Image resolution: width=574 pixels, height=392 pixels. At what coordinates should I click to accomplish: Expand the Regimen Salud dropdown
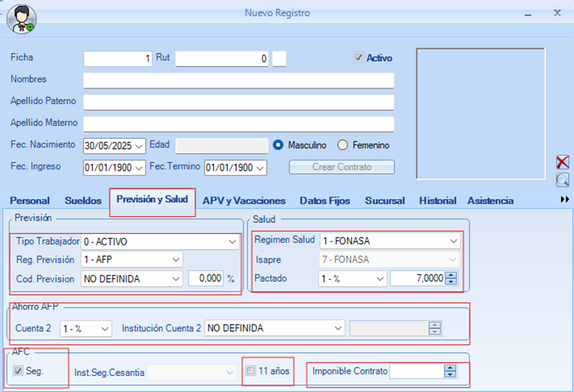453,241
